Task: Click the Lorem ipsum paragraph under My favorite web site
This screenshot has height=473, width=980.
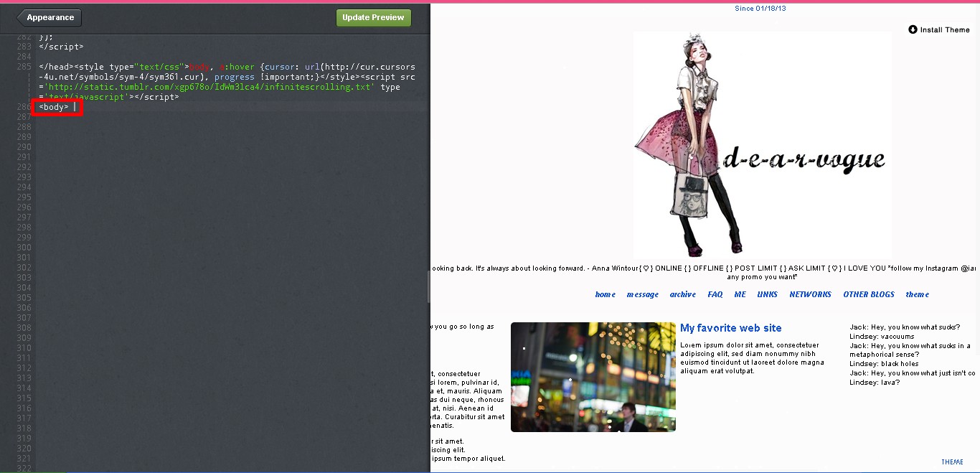Action: tap(752, 357)
